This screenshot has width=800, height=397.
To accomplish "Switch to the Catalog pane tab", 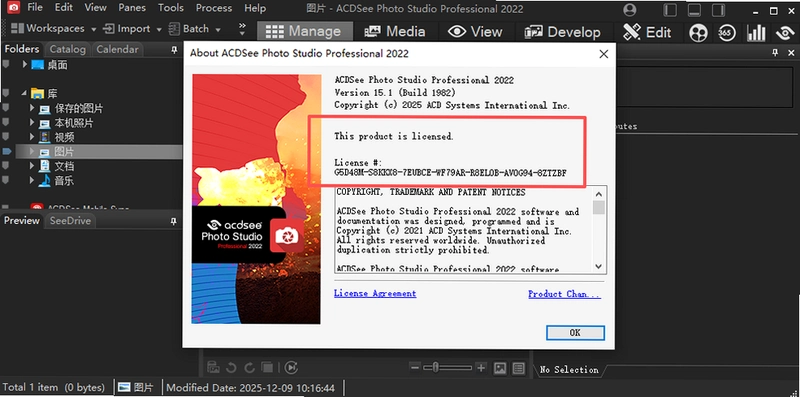I will coord(67,49).
